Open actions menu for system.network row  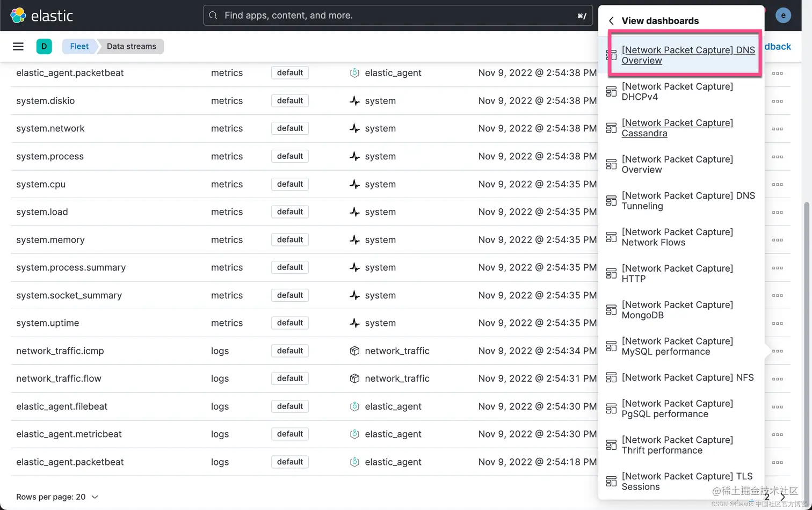click(777, 129)
